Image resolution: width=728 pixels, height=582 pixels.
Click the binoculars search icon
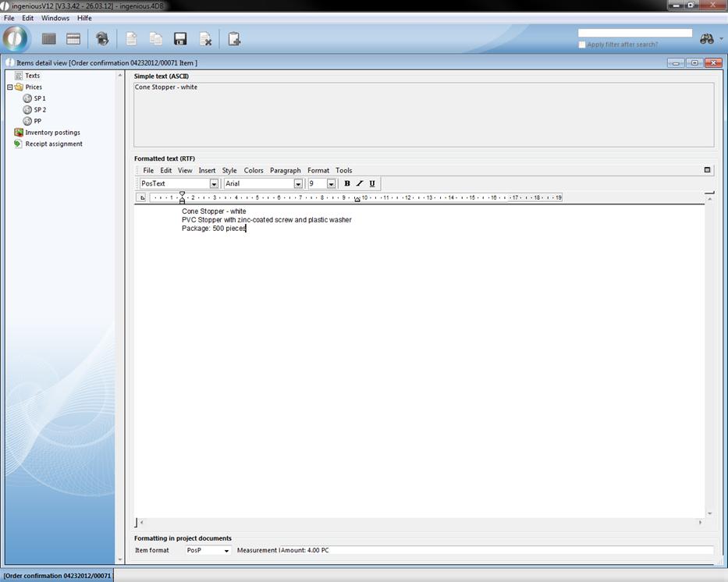point(707,39)
